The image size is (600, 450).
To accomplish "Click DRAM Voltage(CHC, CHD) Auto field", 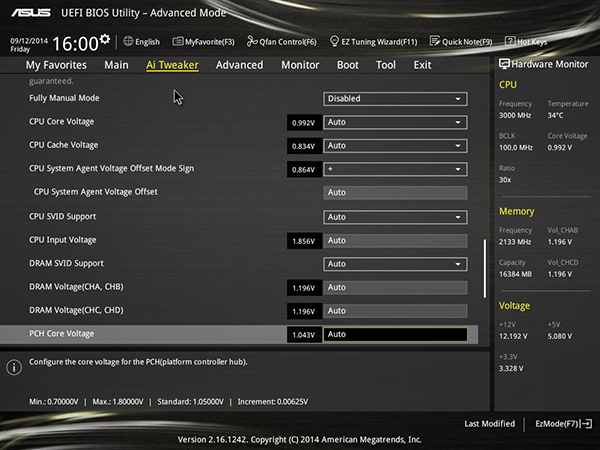I will 395,311.
